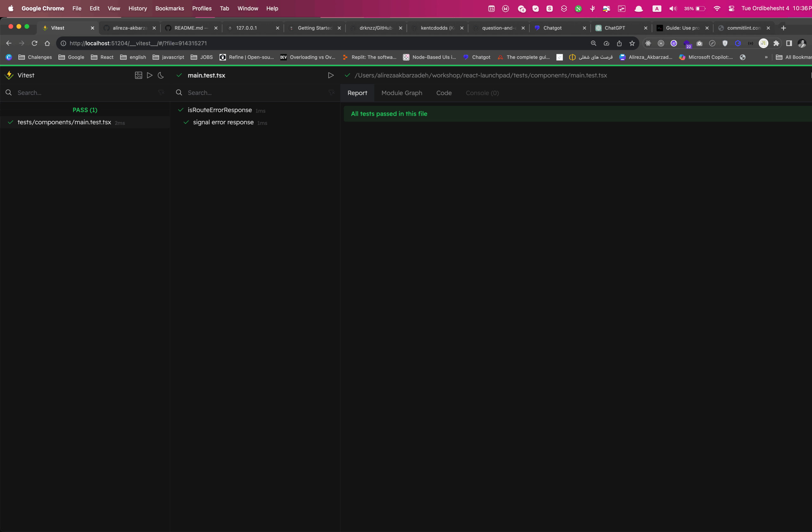Open Control Center in the menu bar
Image resolution: width=812 pixels, height=532 pixels.
click(x=731, y=9)
